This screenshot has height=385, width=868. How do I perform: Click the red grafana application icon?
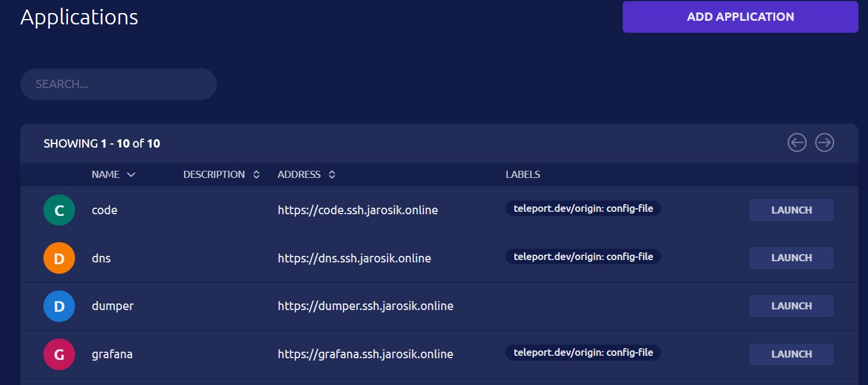coord(59,353)
